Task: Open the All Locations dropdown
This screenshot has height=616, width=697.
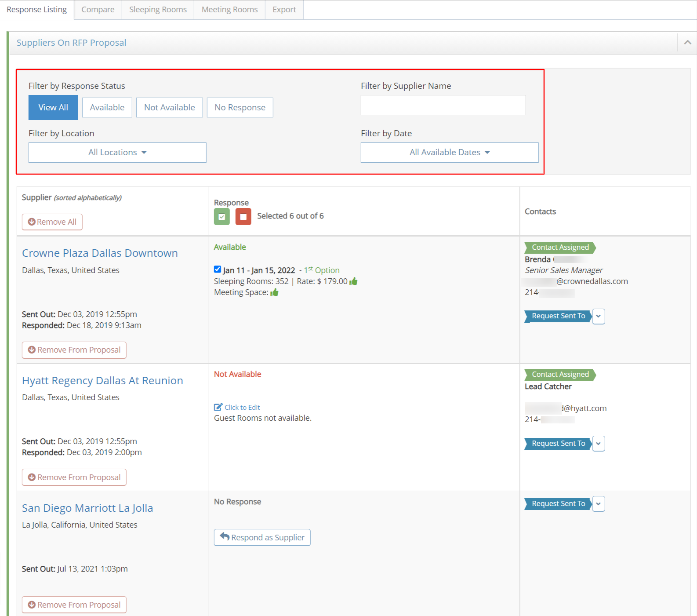Action: click(x=117, y=153)
